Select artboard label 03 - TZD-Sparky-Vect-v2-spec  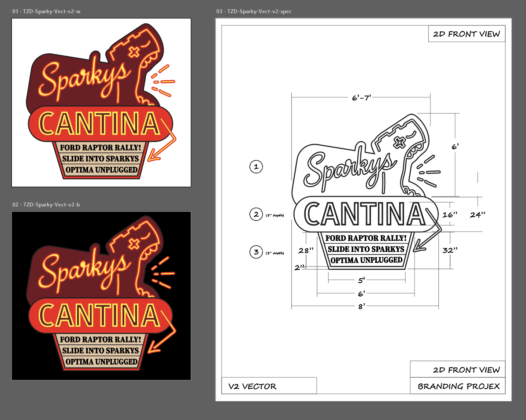coord(254,11)
